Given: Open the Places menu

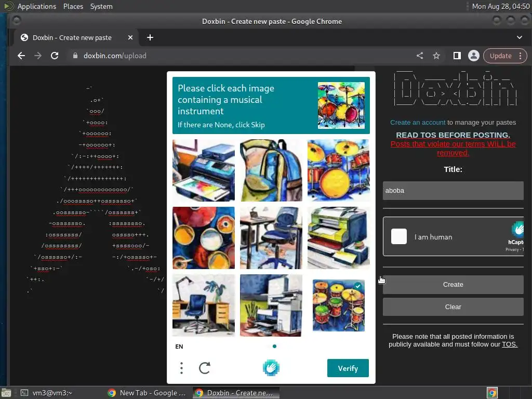Looking at the screenshot, I should point(73,6).
